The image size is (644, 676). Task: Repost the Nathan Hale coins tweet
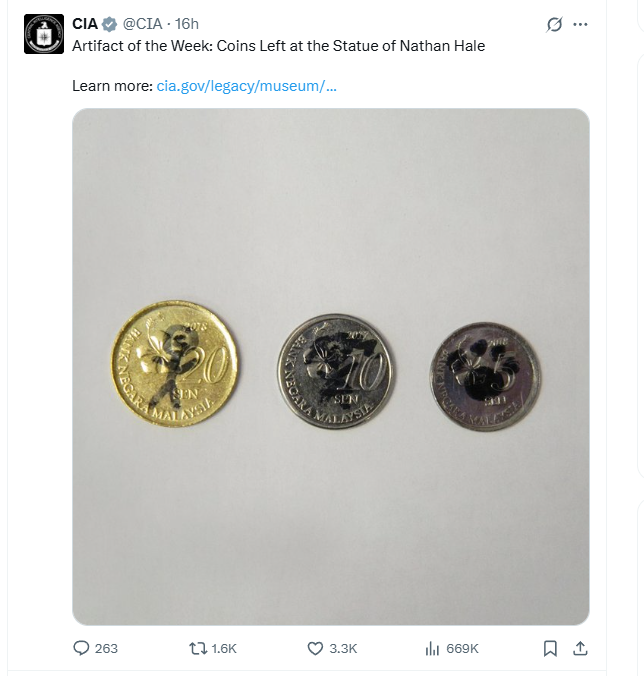(x=198, y=648)
